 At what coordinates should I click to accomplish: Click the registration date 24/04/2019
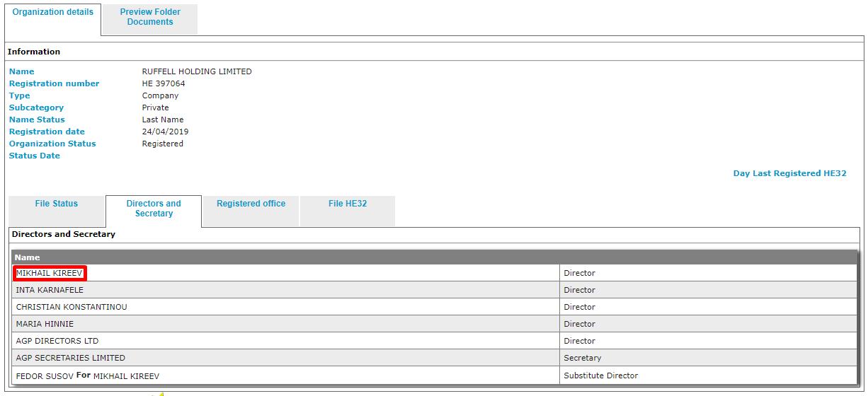[165, 132]
